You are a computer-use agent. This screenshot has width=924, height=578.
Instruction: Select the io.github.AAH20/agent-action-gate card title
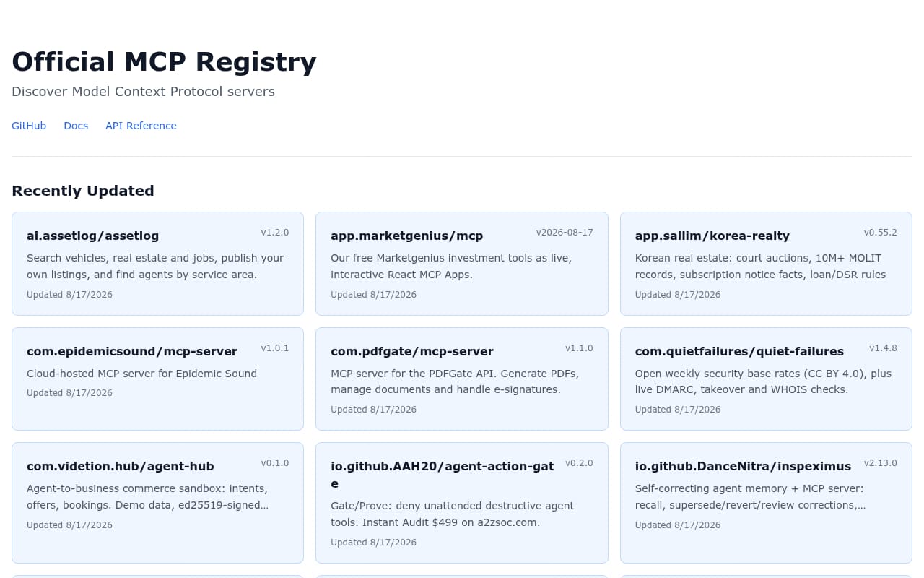tap(443, 475)
